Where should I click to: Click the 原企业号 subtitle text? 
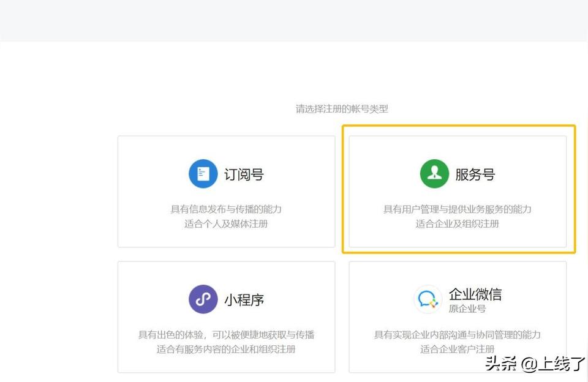coord(467,309)
